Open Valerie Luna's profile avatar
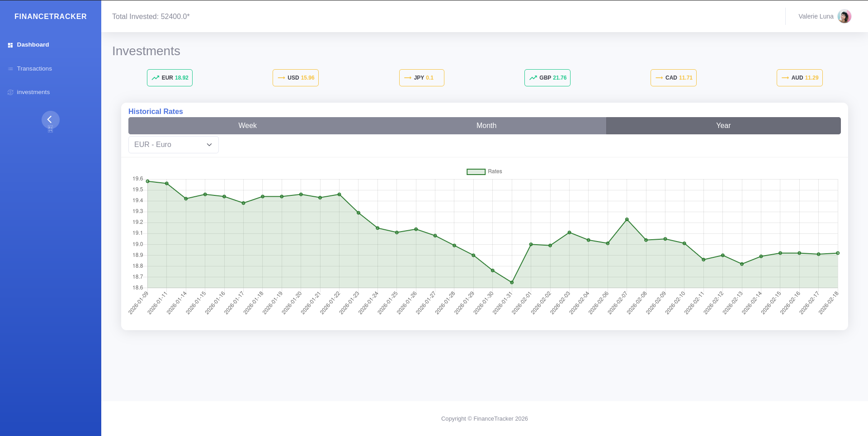 (x=844, y=16)
